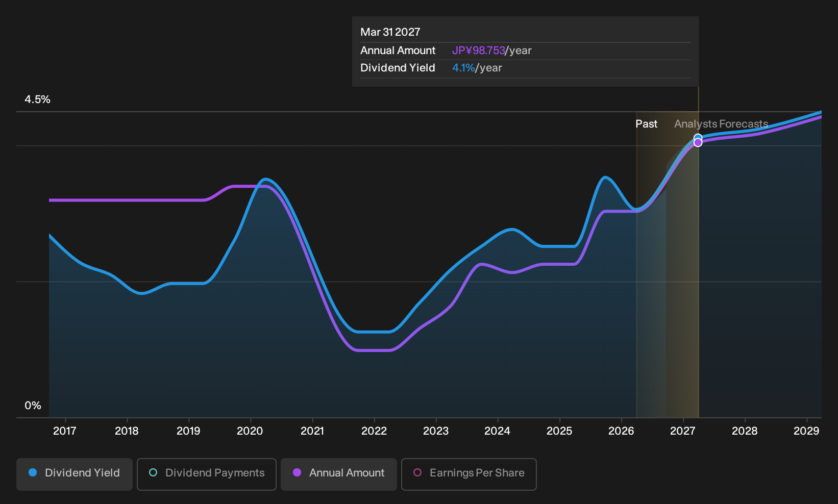
Task: Toggle the Dividend Yield series
Action: pyautogui.click(x=75, y=474)
